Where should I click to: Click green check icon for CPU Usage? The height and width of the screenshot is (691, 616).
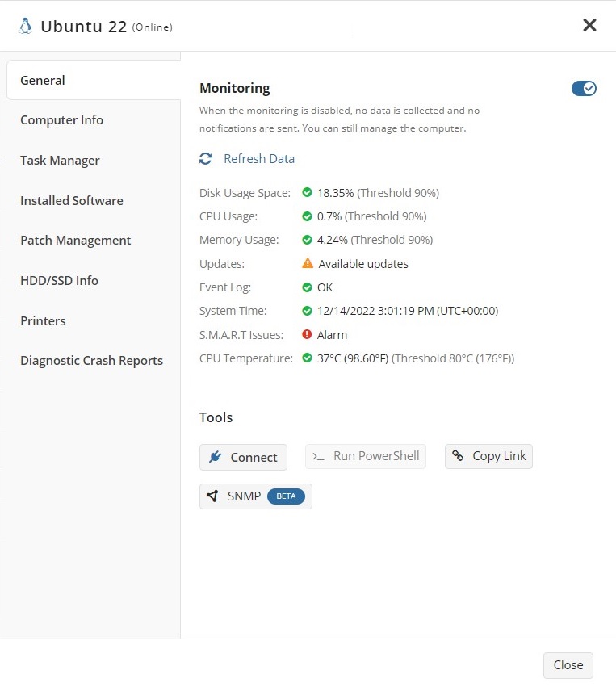point(307,216)
